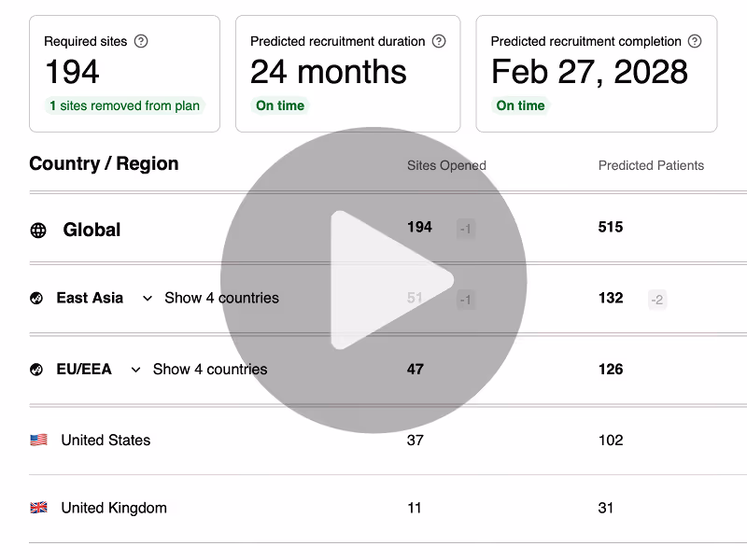Viewport: 747px width, 560px height.
Task: Click the -2 badge beside East Asia patients
Action: (x=655, y=299)
